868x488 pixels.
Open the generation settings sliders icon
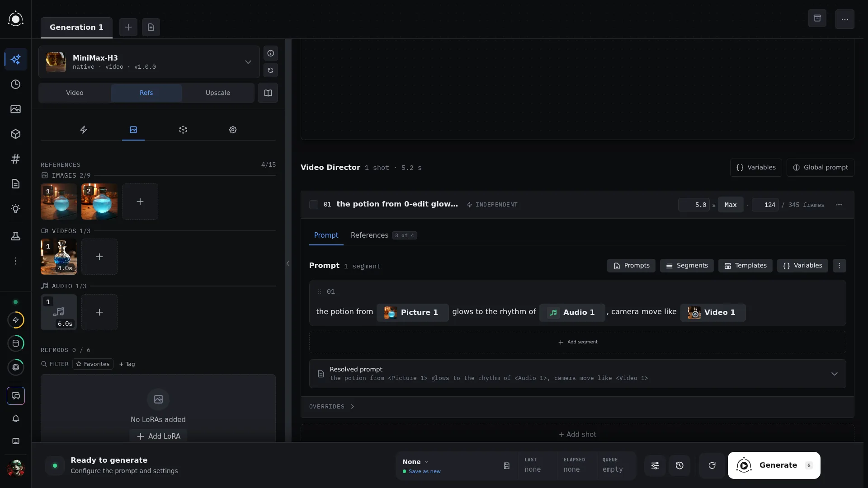pyautogui.click(x=655, y=465)
